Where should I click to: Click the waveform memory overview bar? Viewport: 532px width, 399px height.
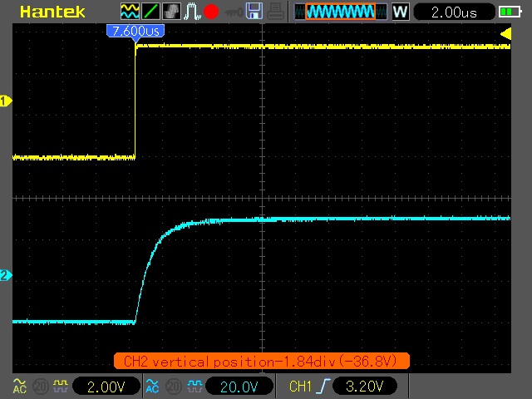coord(341,12)
